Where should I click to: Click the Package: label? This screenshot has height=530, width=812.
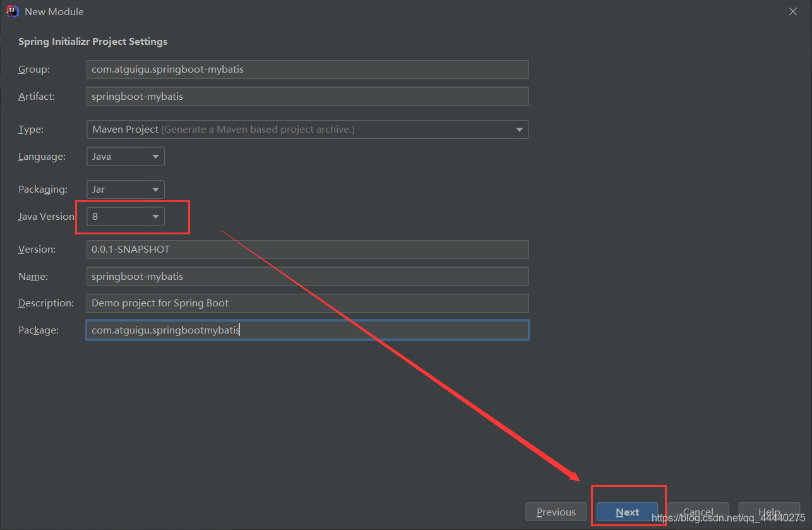[39, 330]
